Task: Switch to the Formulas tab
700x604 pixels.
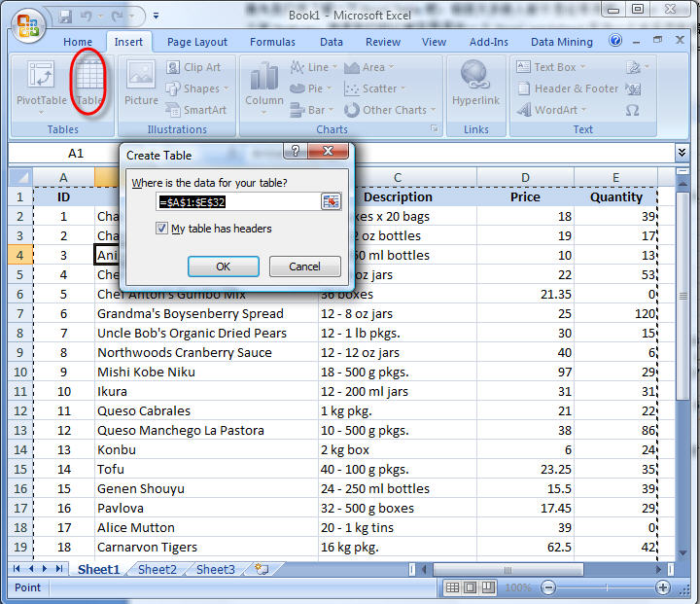Action: click(272, 42)
